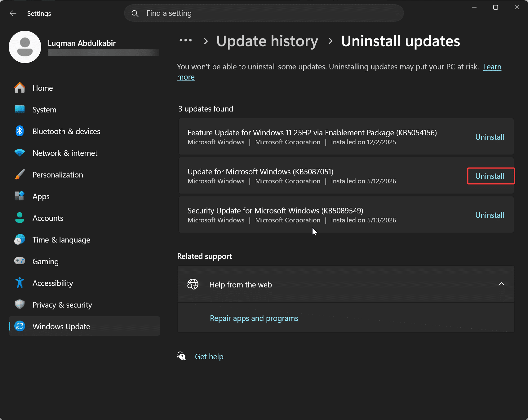Go to System settings
528x420 pixels.
point(84,110)
